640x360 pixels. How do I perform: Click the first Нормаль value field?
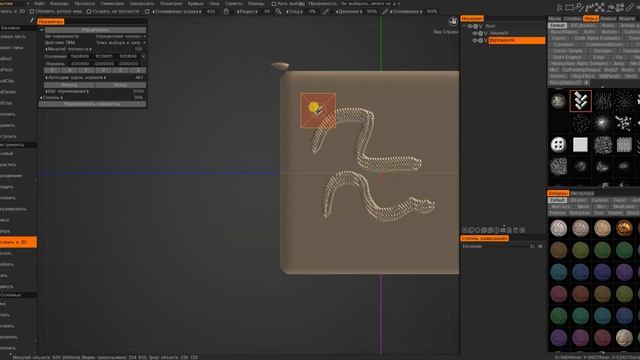pos(80,64)
